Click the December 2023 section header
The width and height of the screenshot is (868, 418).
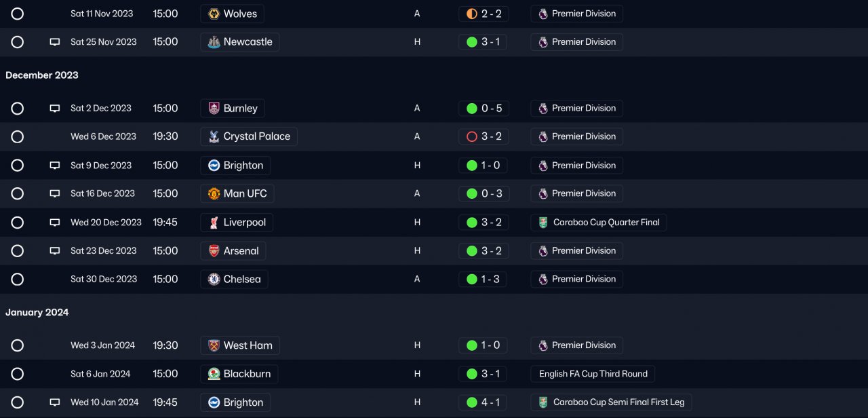(x=42, y=75)
